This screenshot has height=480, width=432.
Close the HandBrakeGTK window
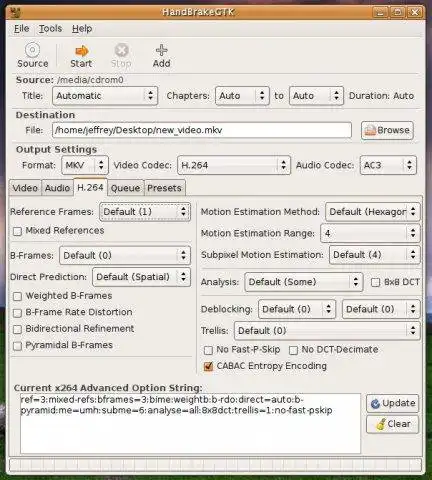pyautogui.click(x=414, y=12)
